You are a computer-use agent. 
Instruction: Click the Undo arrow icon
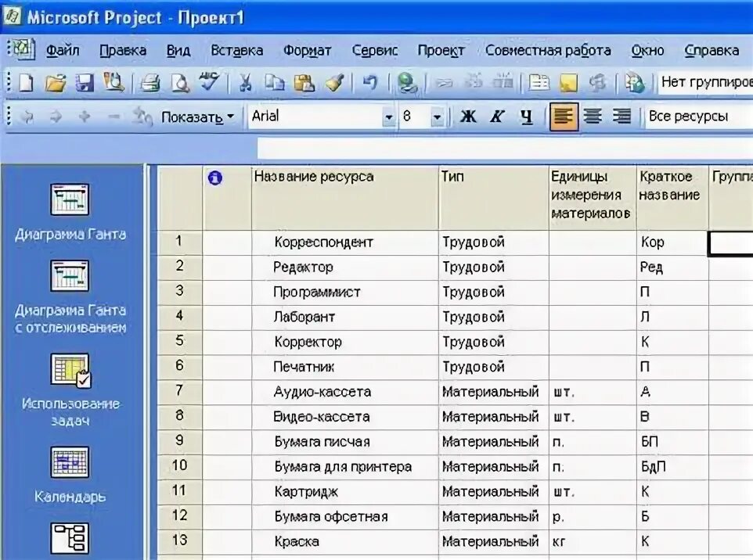coord(369,83)
